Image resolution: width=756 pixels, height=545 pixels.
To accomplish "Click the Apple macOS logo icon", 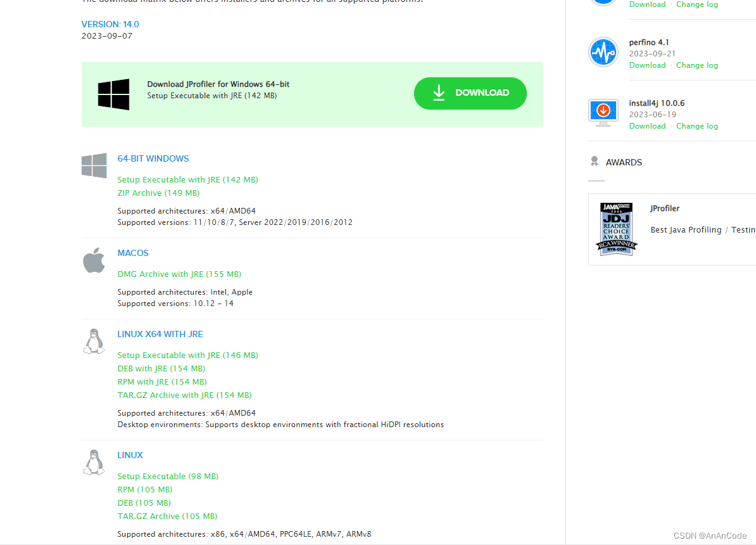I will pos(94,260).
